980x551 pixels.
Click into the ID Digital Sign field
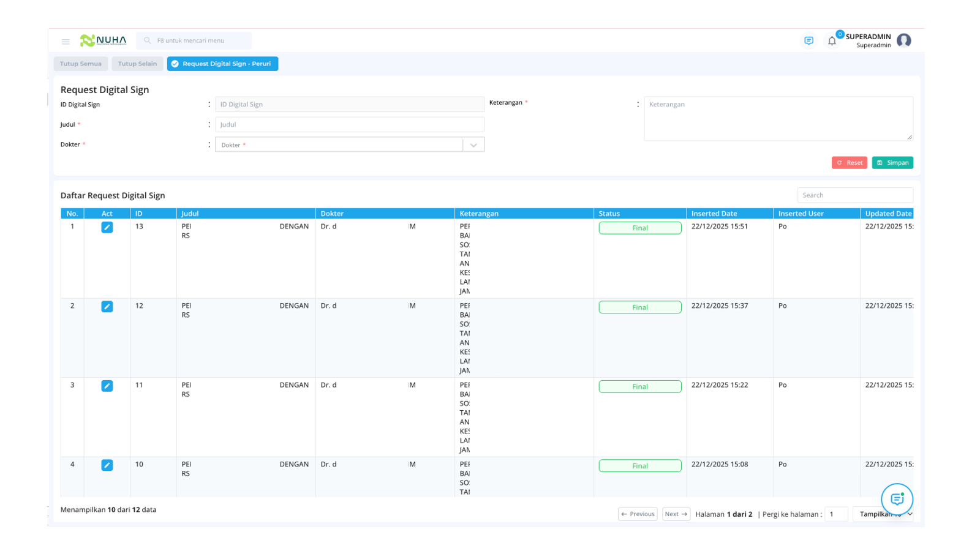(350, 104)
